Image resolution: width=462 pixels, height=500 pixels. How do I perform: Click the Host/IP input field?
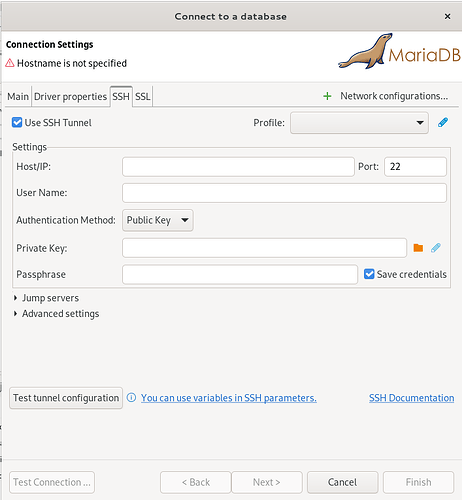[238, 167]
